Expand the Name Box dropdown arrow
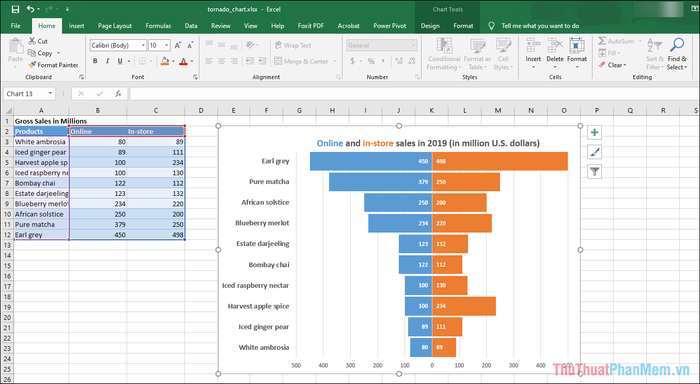 pyautogui.click(x=50, y=94)
